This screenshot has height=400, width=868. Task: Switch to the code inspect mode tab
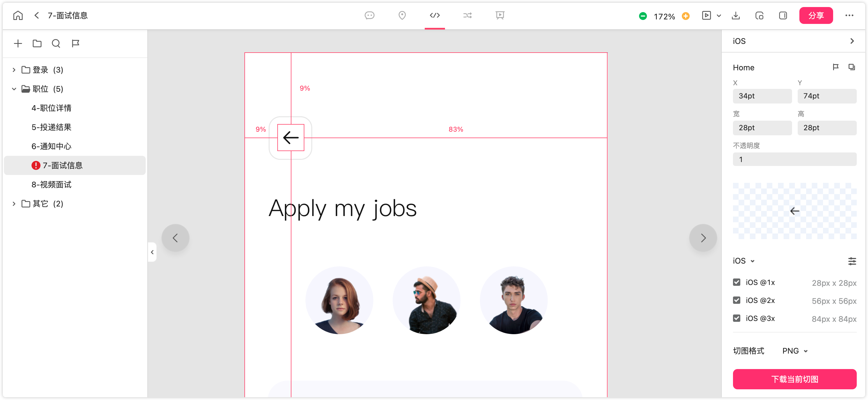click(x=435, y=15)
